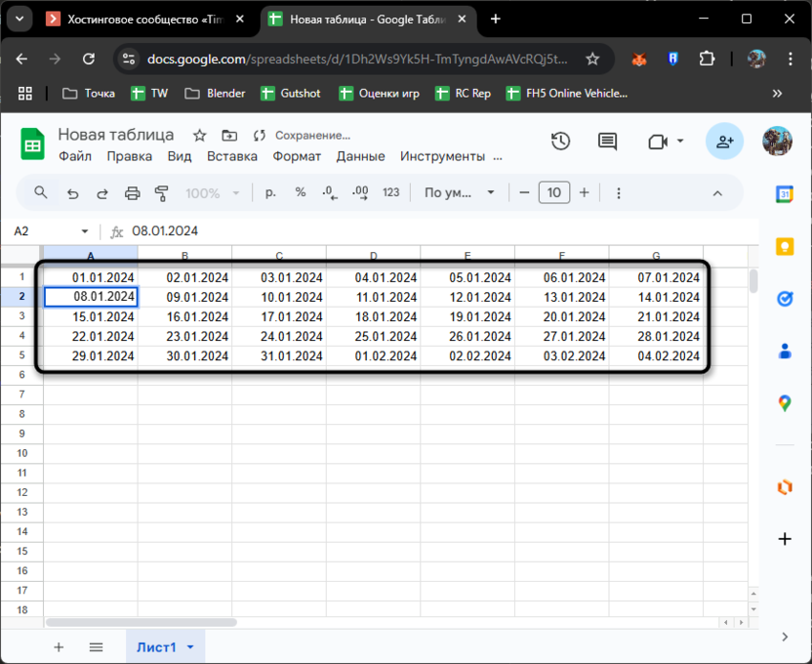Open Google Keep in side panel
Viewport: 812px width, 664px height.
click(784, 247)
